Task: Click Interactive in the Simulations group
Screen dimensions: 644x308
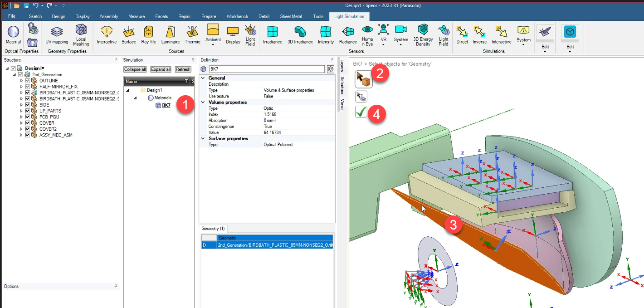Action: (501, 35)
